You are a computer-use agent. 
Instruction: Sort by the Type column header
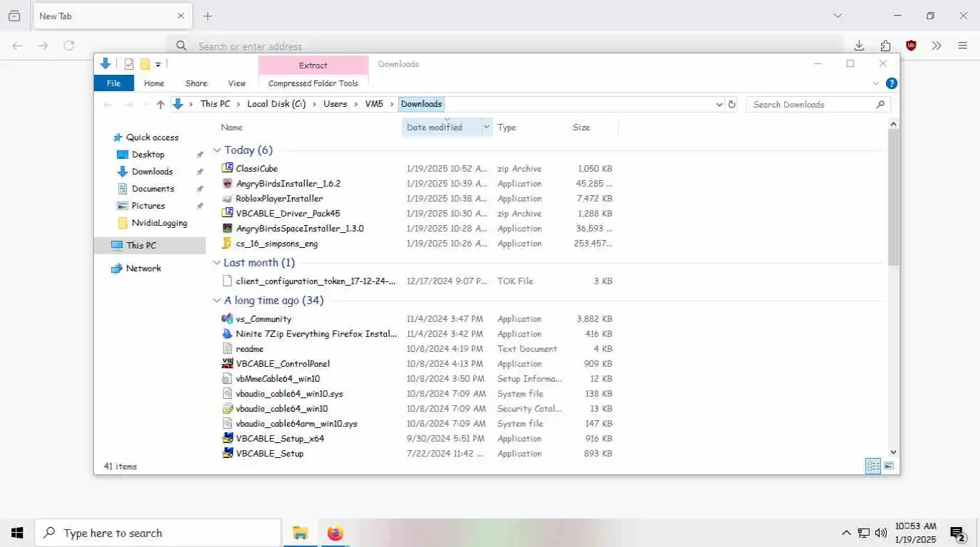coord(507,127)
